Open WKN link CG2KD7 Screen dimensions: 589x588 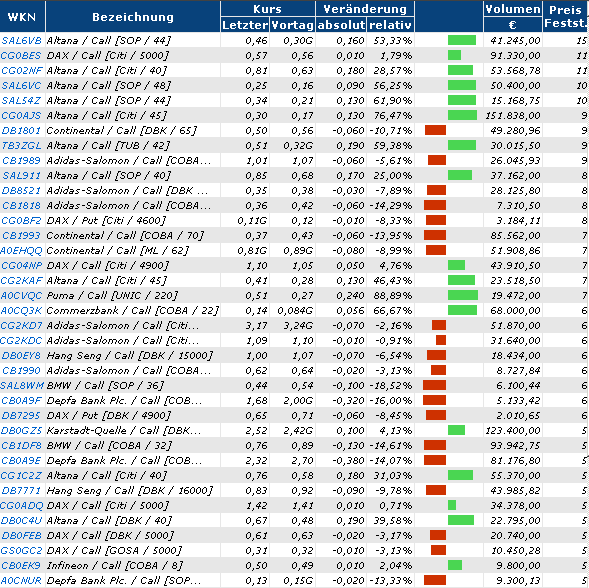coord(21,326)
